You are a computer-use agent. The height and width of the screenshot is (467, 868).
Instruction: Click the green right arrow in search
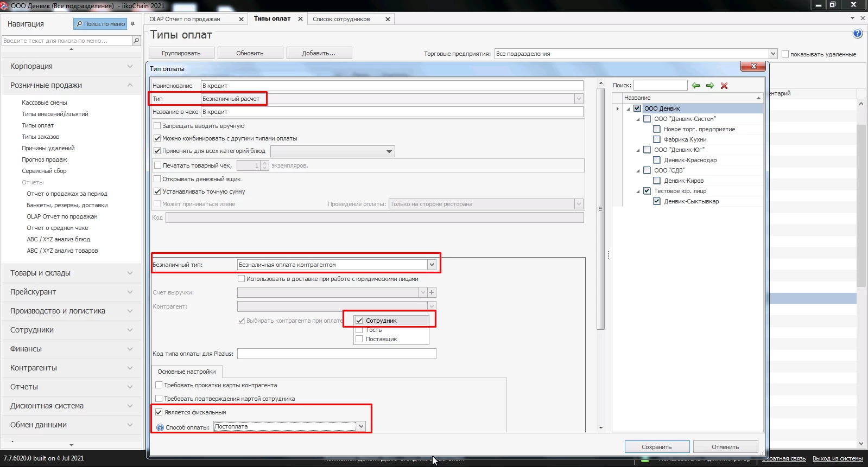coord(710,86)
